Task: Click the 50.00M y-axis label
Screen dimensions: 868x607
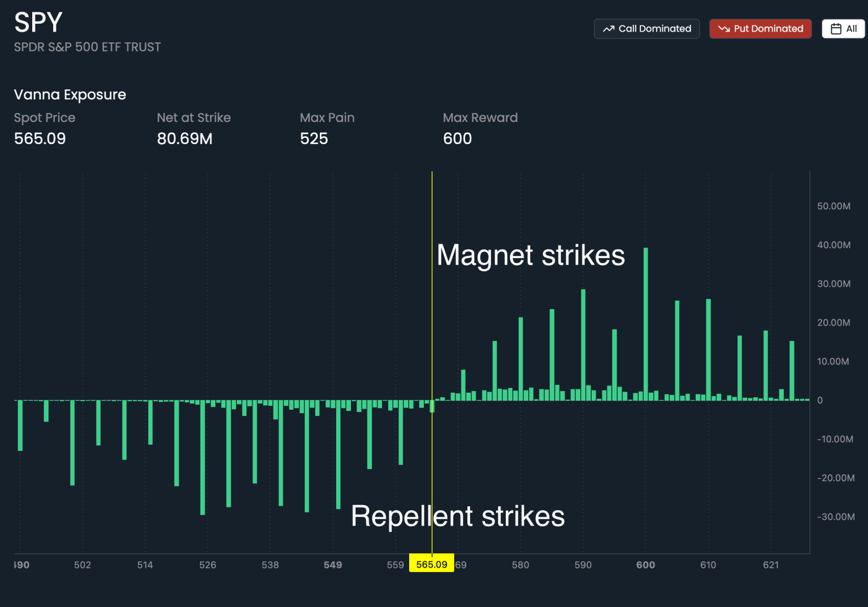Action: 834,206
